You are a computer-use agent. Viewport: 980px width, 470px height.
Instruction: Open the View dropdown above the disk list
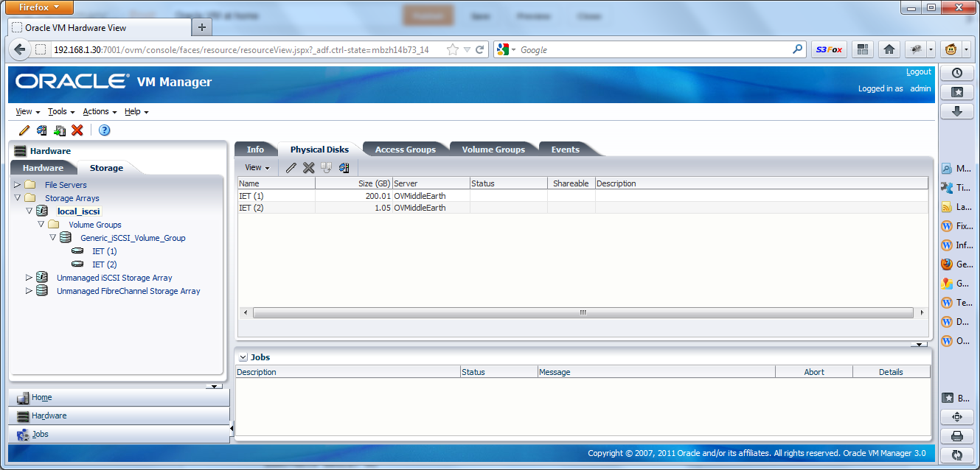[x=254, y=167]
